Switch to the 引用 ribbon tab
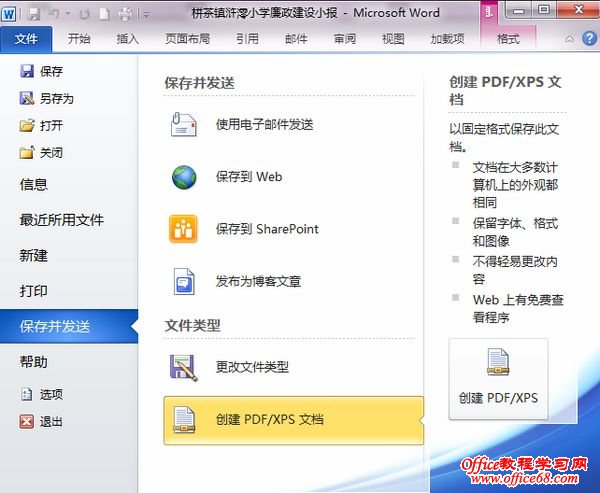Image resolution: width=600 pixels, height=493 pixels. coord(247,39)
